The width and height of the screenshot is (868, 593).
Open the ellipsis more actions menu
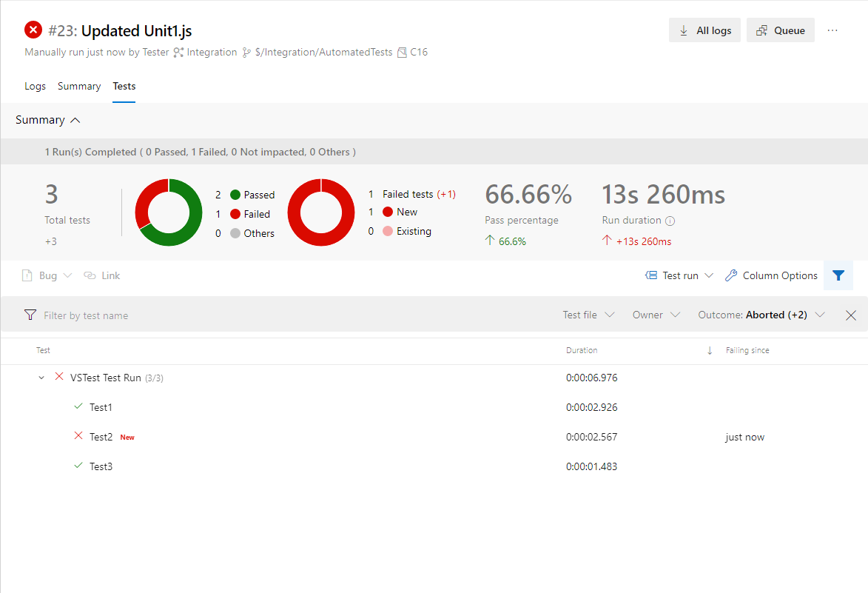(x=833, y=30)
